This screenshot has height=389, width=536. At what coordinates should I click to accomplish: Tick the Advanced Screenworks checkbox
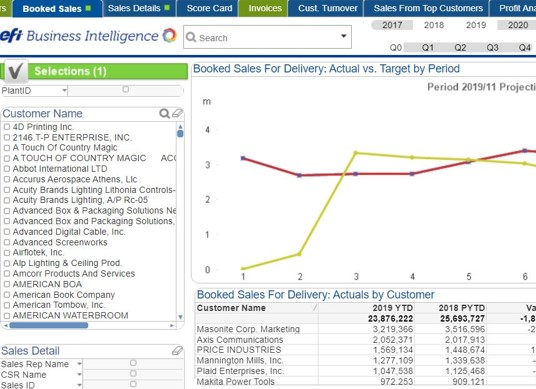pyautogui.click(x=7, y=242)
